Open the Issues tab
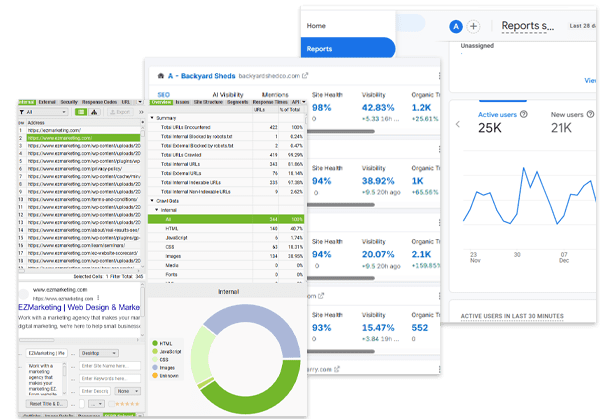 click(x=182, y=102)
